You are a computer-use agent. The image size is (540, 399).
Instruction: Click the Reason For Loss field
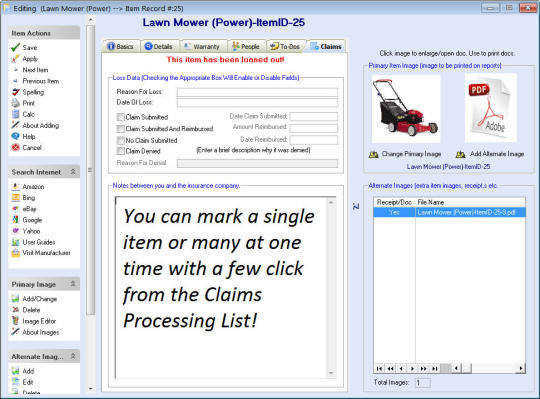pyautogui.click(x=257, y=92)
